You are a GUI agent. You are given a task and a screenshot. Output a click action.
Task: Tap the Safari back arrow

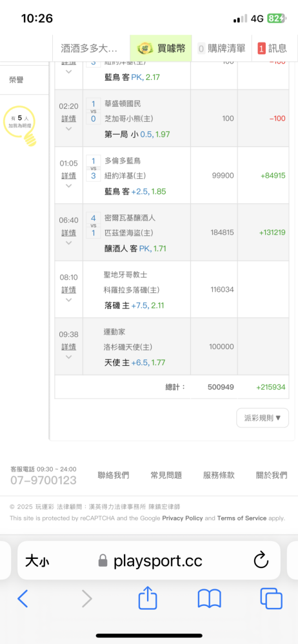(x=23, y=599)
